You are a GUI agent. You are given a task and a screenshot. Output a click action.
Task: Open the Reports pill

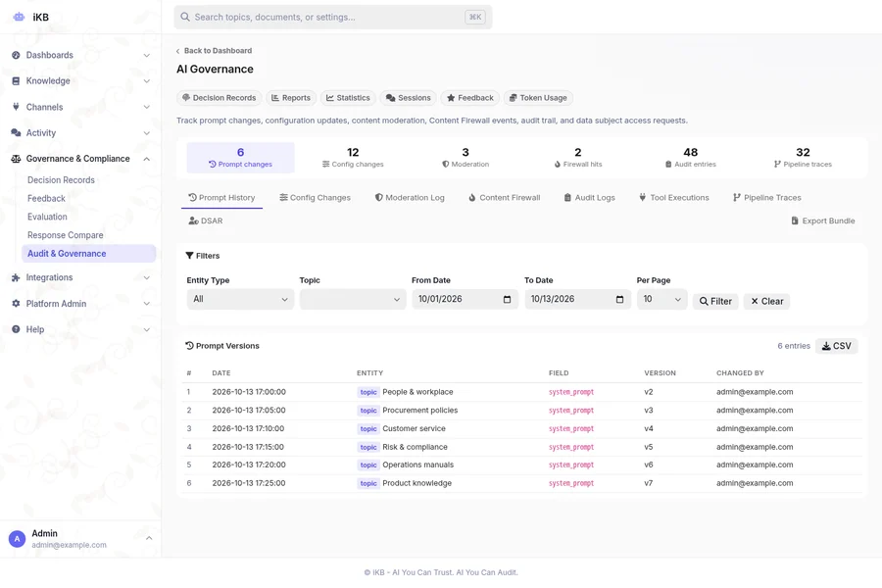[x=291, y=98]
